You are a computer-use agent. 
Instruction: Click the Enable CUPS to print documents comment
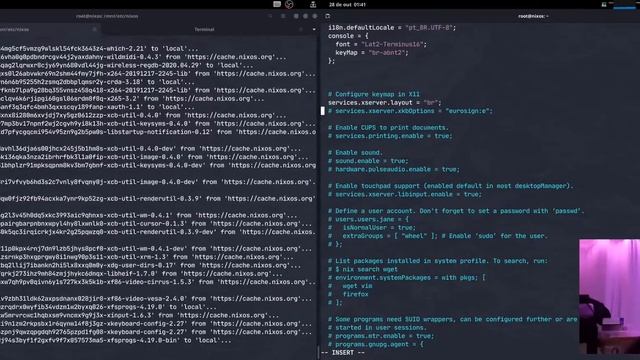(x=388, y=127)
